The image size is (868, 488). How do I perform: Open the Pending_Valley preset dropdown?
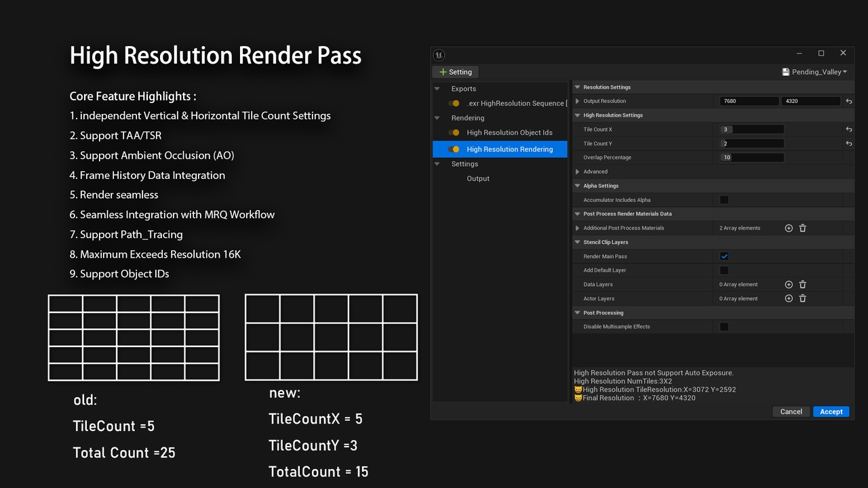(x=814, y=72)
